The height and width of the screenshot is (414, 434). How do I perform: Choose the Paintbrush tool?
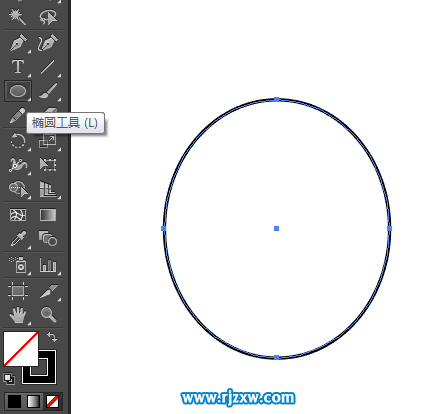pos(48,91)
